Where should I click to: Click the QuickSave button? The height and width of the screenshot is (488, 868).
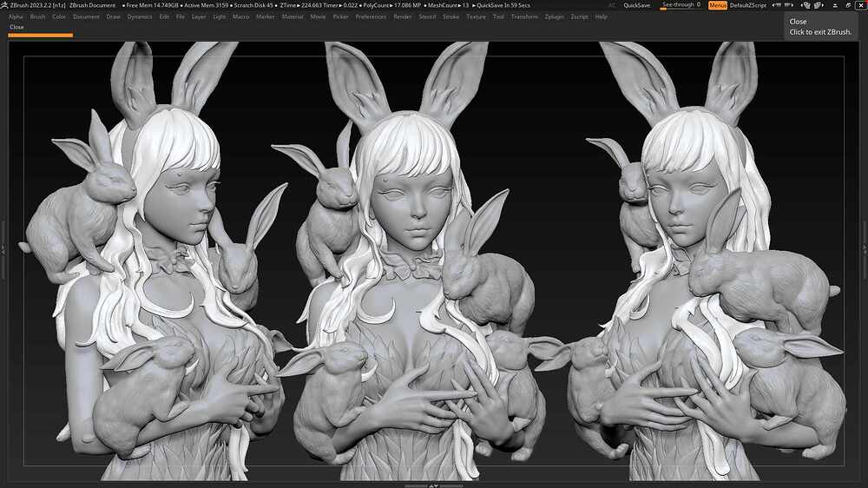tap(636, 5)
